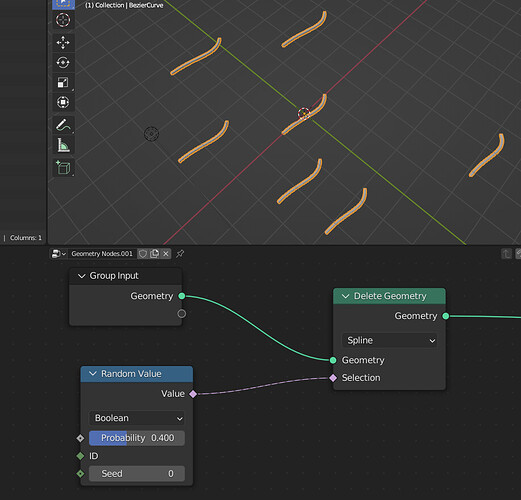
Task: Click Delete Geometry output Geometry socket
Action: [x=446, y=316]
